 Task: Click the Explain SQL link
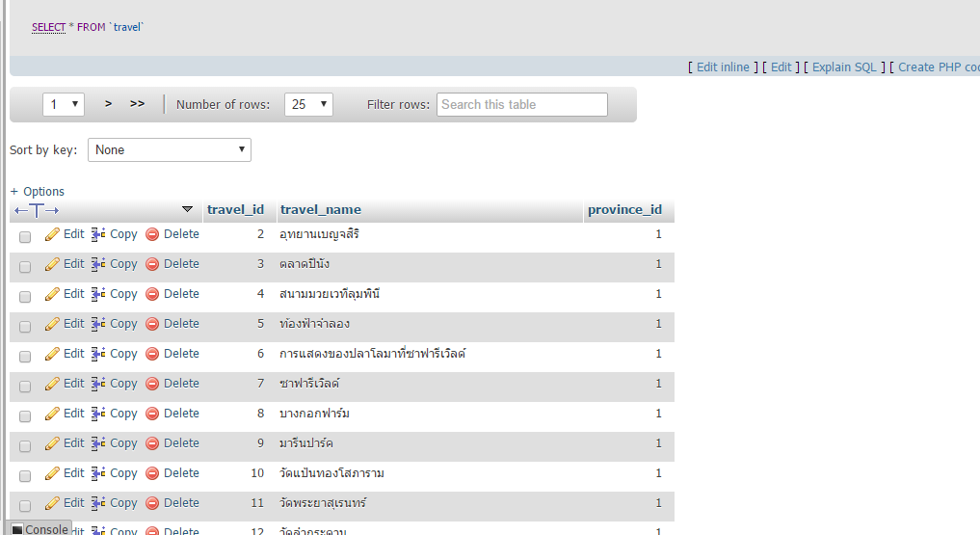pyautogui.click(x=844, y=67)
